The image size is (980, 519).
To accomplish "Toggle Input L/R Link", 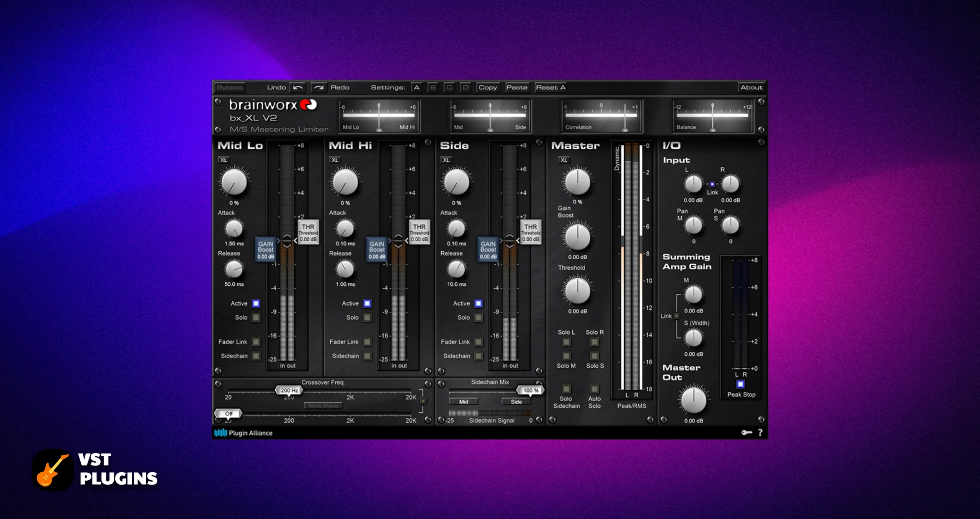I will (712, 184).
